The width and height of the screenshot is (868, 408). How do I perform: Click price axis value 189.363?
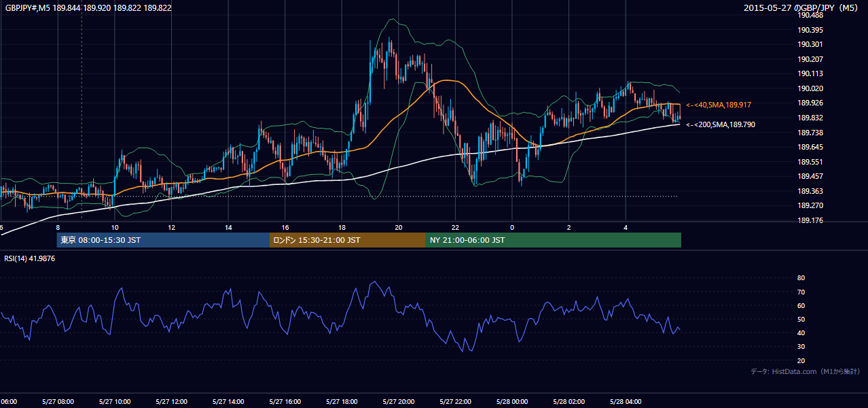pos(810,191)
